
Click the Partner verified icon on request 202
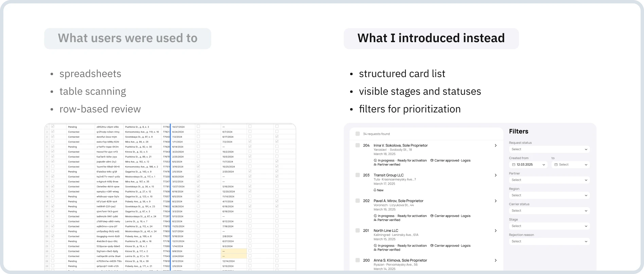[x=375, y=220]
